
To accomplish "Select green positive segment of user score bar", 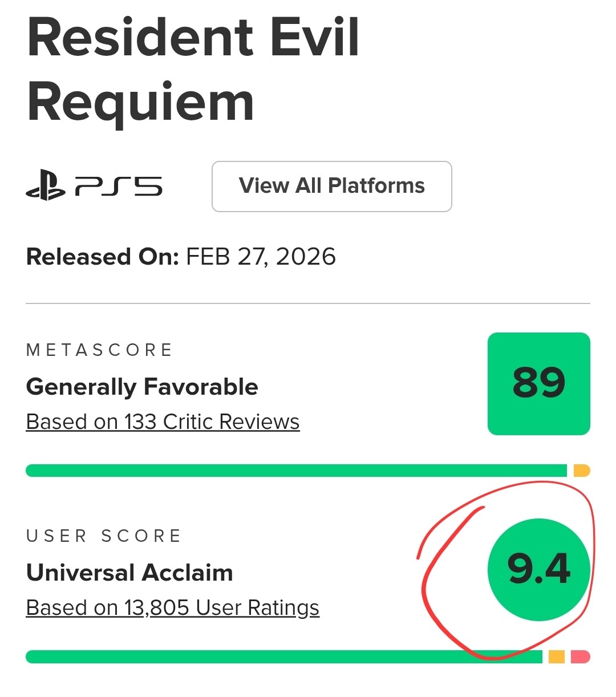I will 283,657.
